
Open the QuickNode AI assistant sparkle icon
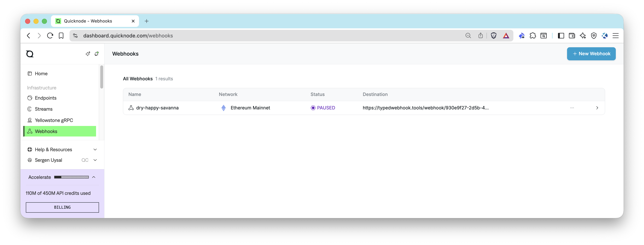click(x=88, y=54)
